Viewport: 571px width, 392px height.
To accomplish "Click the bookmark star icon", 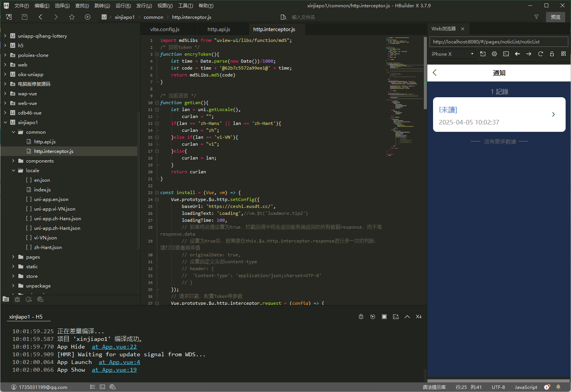I will click(x=72, y=17).
